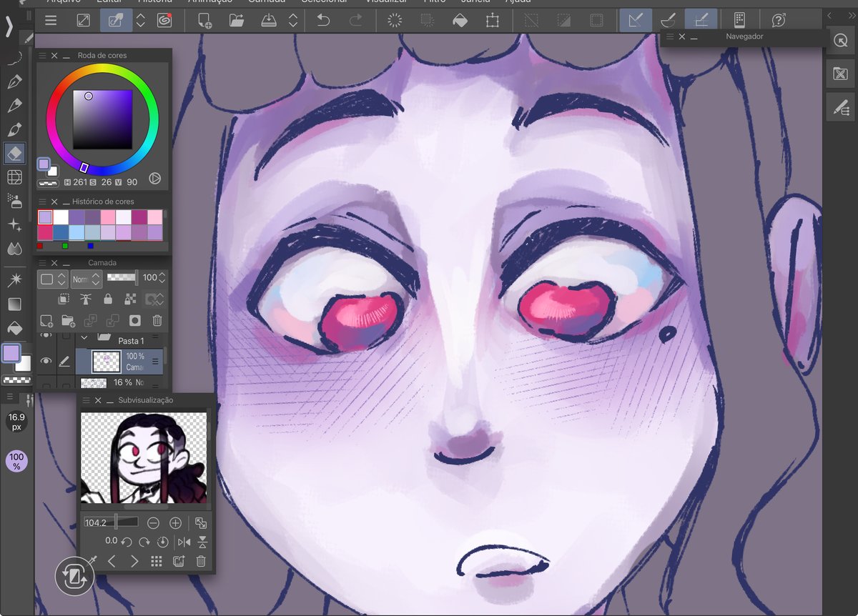858x616 pixels.
Task: Open the main hamburger menu in top toolbar
Action: (51, 21)
